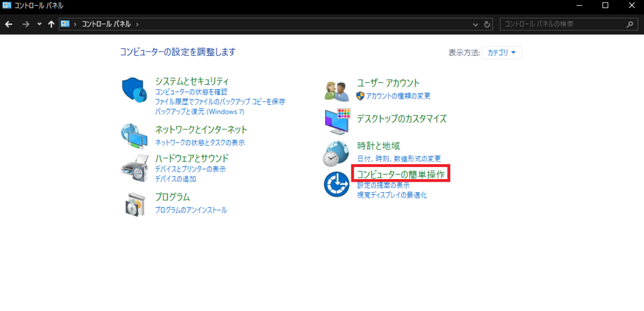Open デバイスとプリンターの表示 link
644x311 pixels.
190,169
